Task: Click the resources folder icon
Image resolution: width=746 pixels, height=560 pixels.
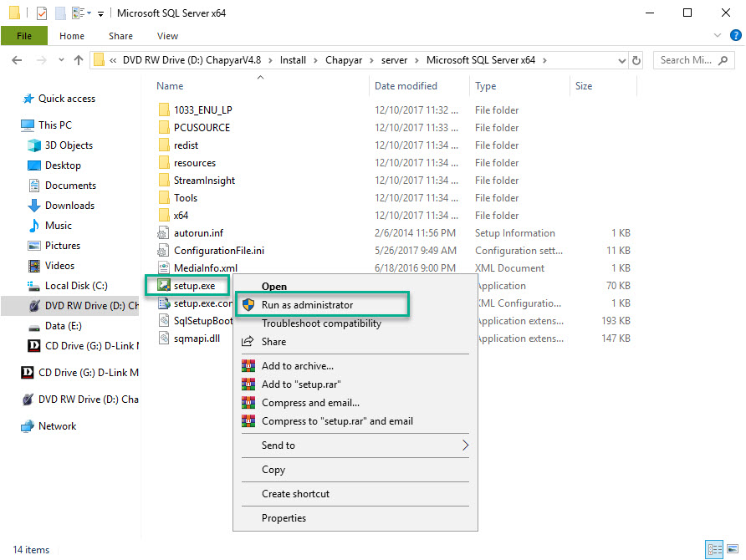Action: [164, 163]
